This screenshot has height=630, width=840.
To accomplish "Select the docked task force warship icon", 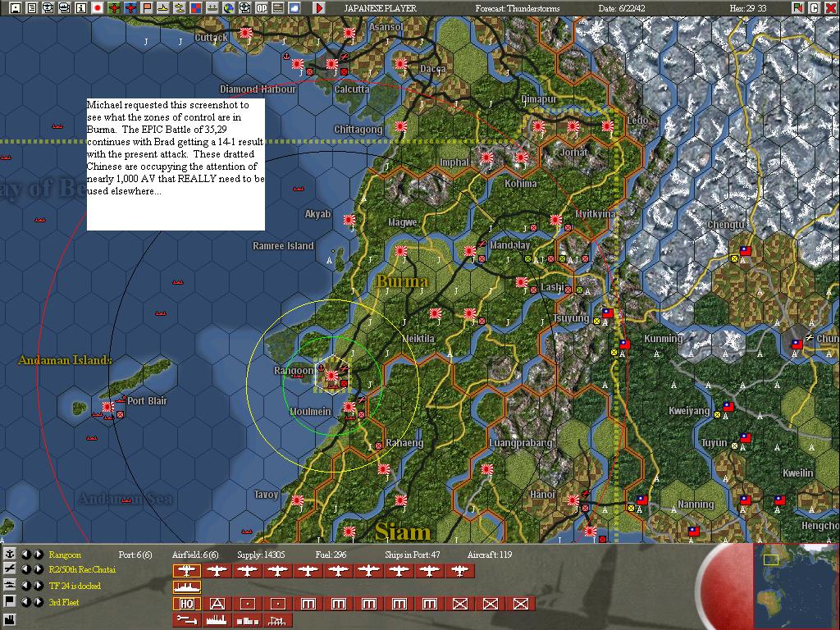I will pos(186,587).
